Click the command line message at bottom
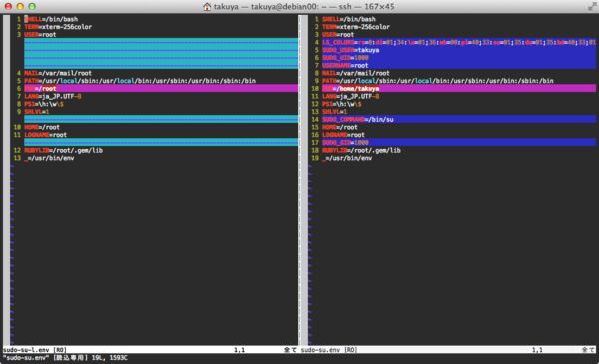Viewport: 599px width, 364px height. coord(65,358)
